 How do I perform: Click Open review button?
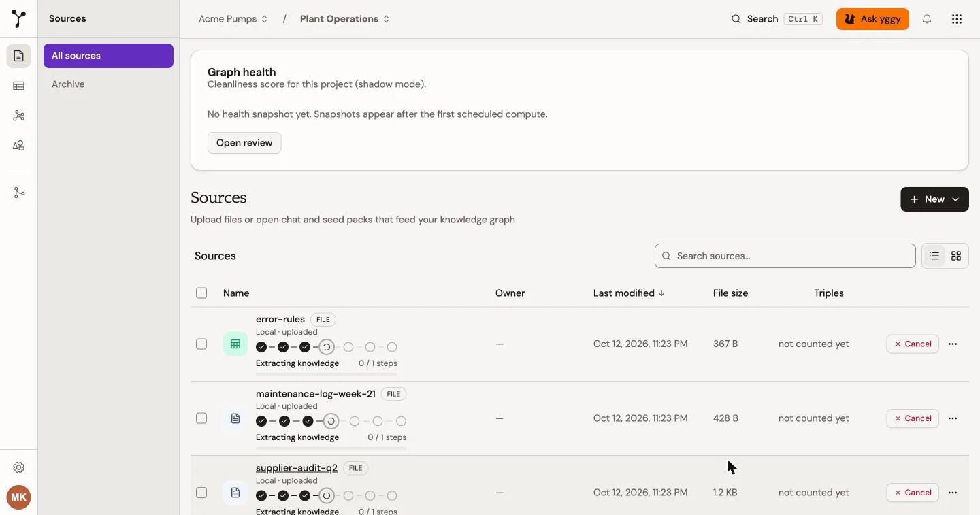(244, 143)
